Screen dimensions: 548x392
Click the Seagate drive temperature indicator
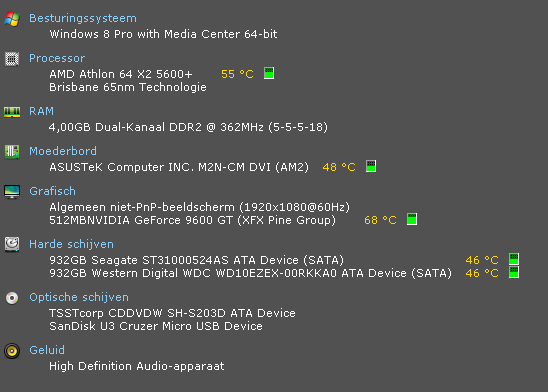click(x=514, y=259)
